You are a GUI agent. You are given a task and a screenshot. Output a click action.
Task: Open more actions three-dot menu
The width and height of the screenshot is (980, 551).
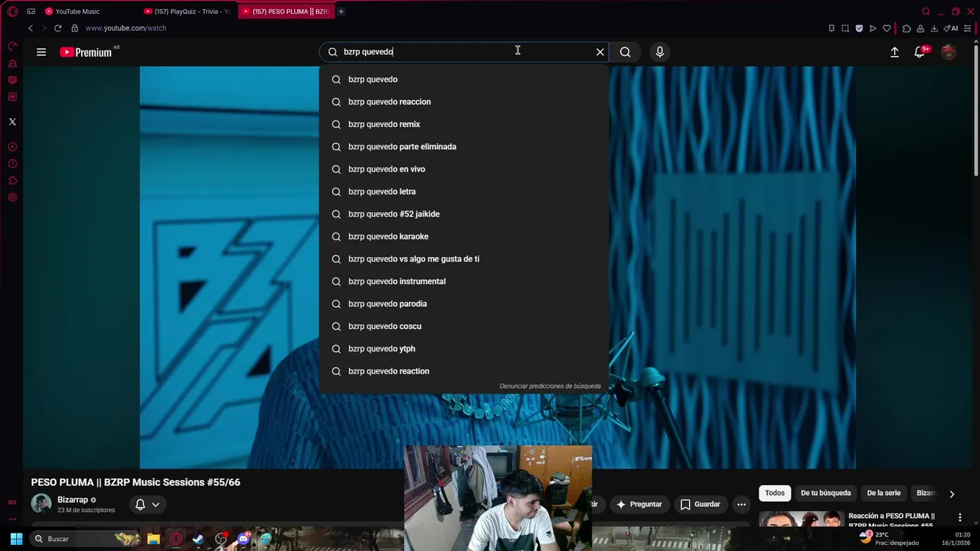point(741,504)
